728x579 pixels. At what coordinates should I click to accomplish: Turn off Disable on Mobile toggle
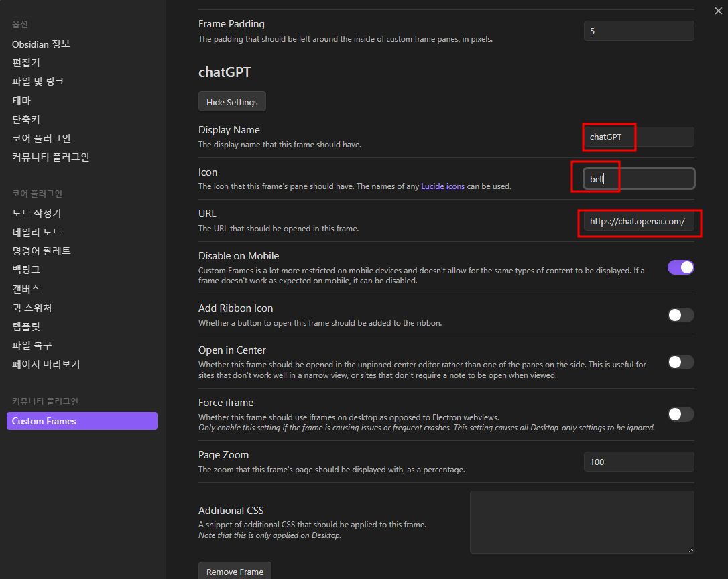680,267
